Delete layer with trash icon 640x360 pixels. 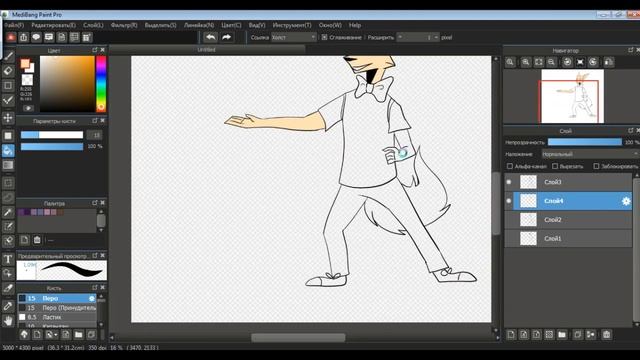point(607,335)
